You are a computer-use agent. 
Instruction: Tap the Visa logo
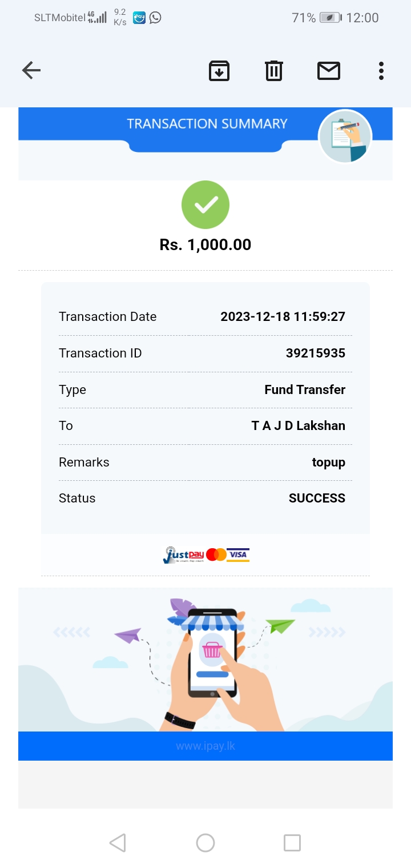(x=238, y=554)
